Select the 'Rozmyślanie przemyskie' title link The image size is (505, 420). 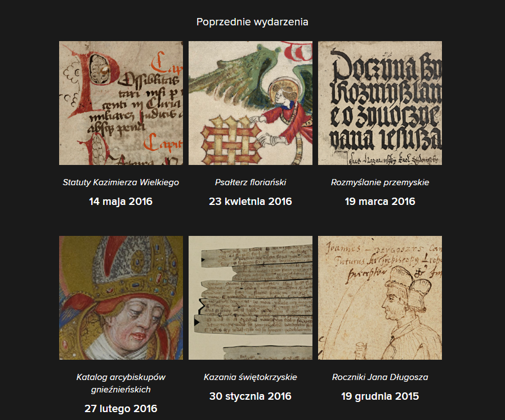pyautogui.click(x=380, y=182)
